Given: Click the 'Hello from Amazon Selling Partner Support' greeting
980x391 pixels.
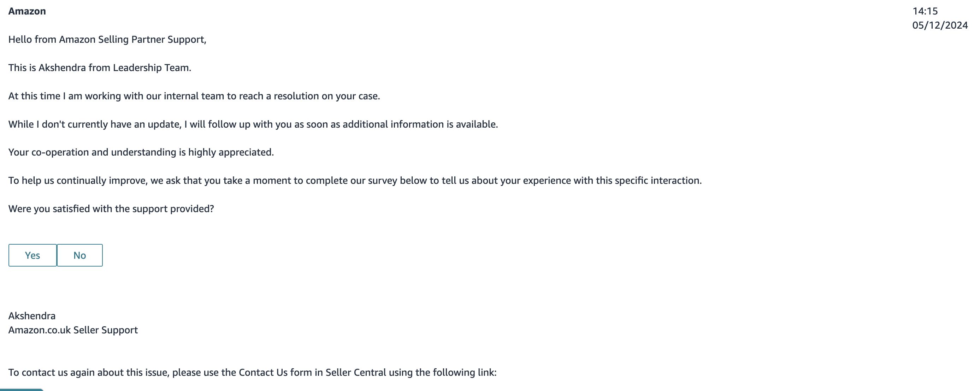Looking at the screenshot, I should click(107, 40).
